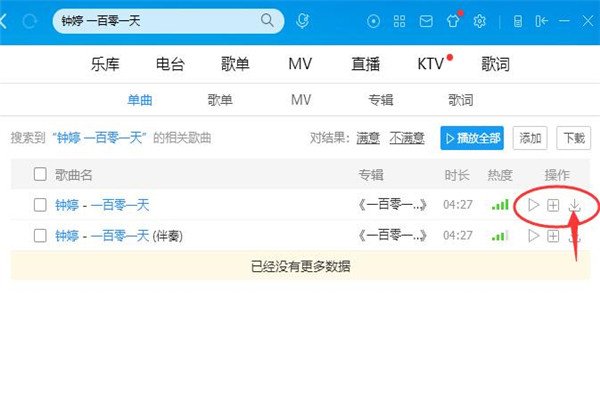Click the 下载 button
This screenshot has height=400, width=600.
pos(574,138)
